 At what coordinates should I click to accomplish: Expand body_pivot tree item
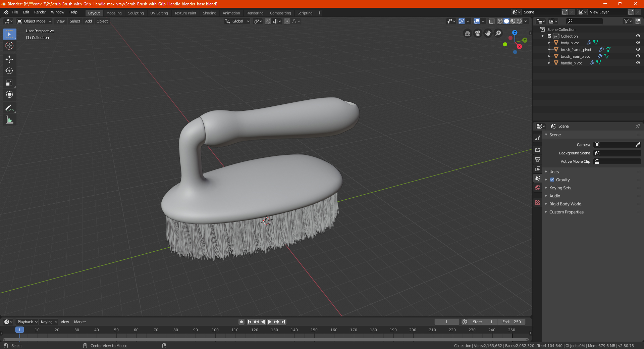pyautogui.click(x=549, y=43)
